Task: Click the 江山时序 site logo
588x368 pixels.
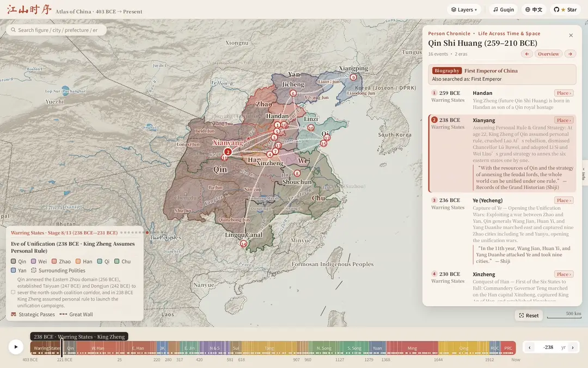Action: tap(29, 9)
